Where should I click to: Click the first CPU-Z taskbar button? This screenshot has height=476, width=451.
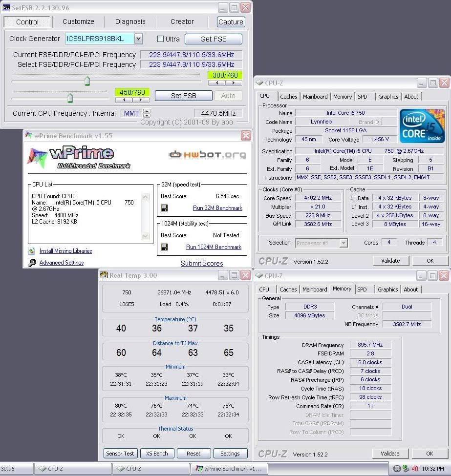(73, 469)
